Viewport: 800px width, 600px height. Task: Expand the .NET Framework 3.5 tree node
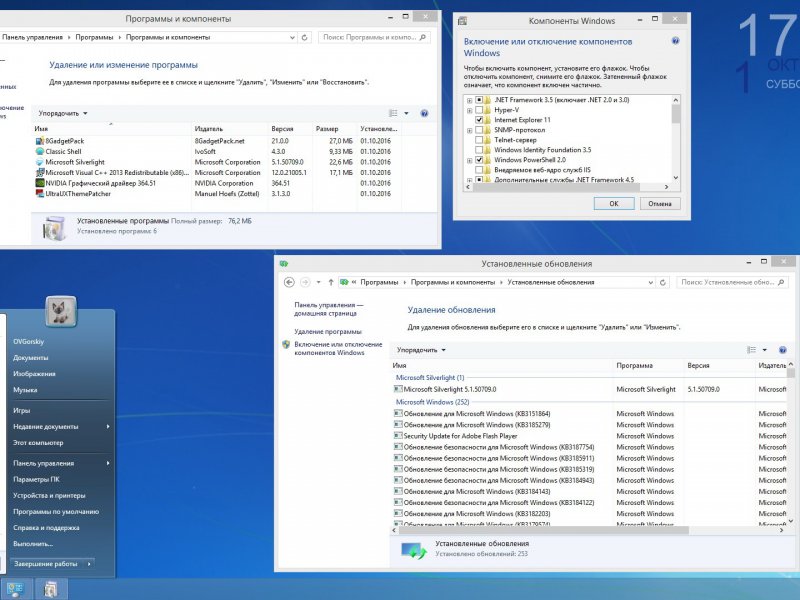tap(469, 101)
